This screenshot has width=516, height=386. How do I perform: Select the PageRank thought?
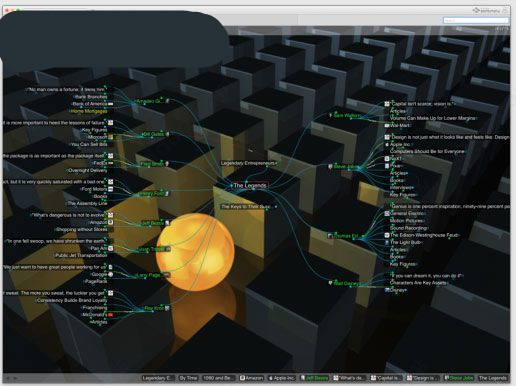coord(96,281)
